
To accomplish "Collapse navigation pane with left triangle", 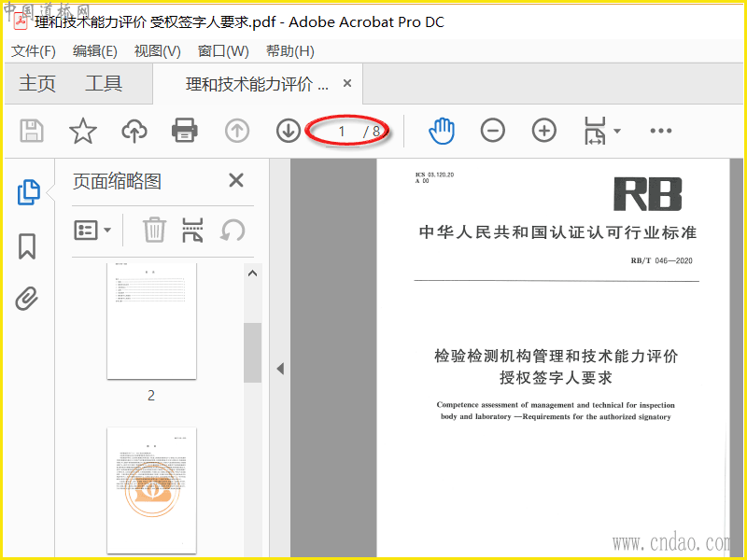I will coord(280,369).
